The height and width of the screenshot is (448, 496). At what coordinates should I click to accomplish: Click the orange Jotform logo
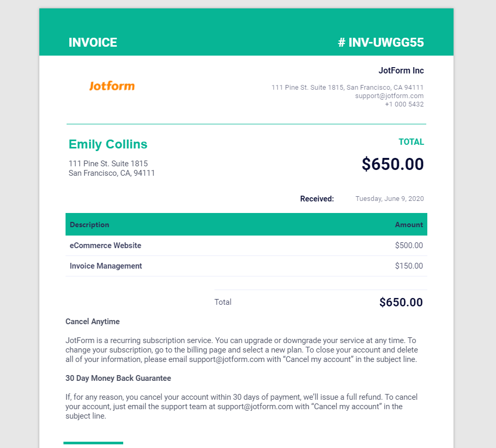112,86
